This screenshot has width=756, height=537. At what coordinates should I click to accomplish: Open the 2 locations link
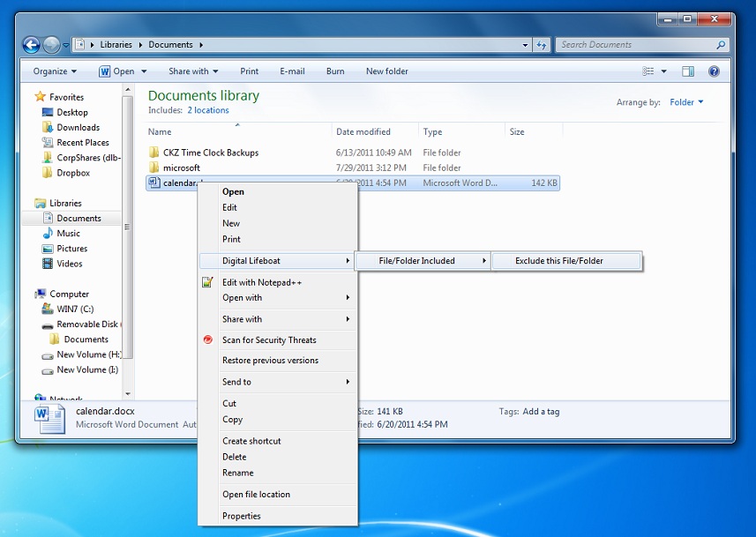(x=208, y=110)
